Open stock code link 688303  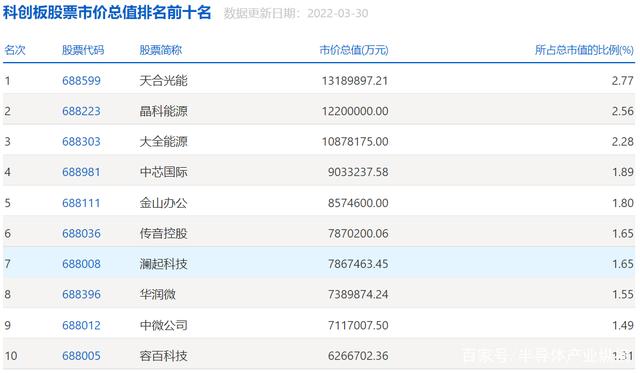81,142
